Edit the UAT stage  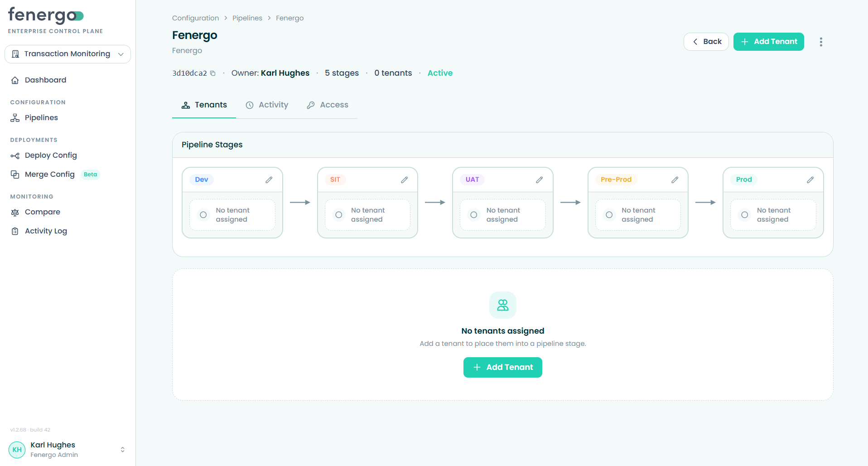[x=540, y=180]
